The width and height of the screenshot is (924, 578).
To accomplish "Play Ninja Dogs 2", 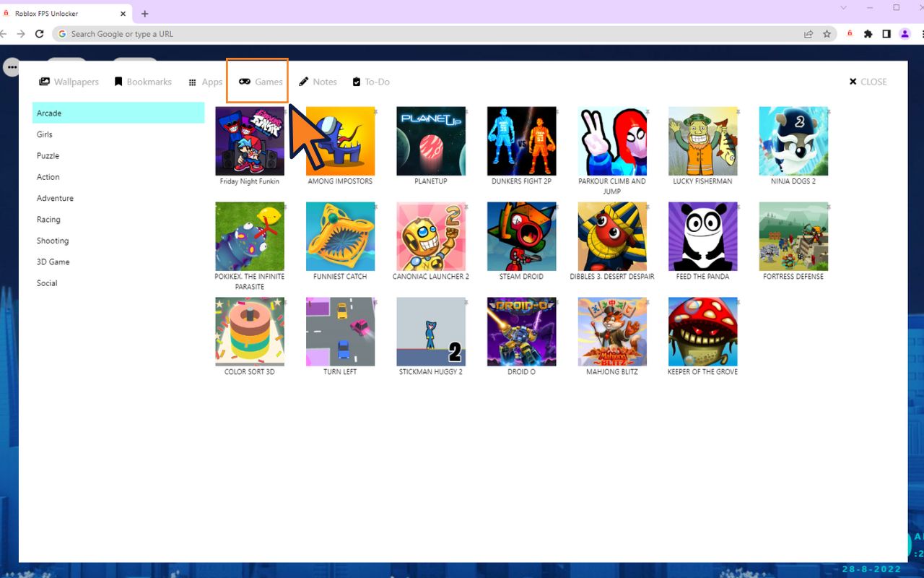I will click(x=793, y=142).
